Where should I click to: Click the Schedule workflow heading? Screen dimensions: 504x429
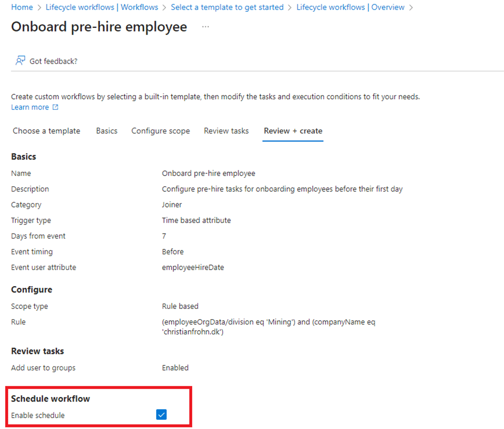pyautogui.click(x=50, y=398)
